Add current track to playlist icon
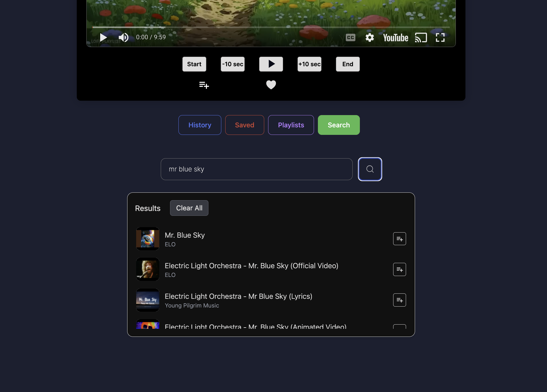This screenshot has width=547, height=392. coord(204,85)
